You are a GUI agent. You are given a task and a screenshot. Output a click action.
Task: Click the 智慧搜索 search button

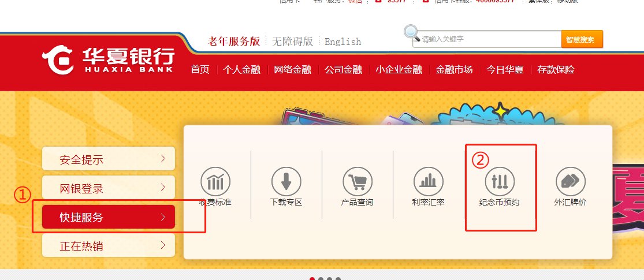(x=582, y=39)
